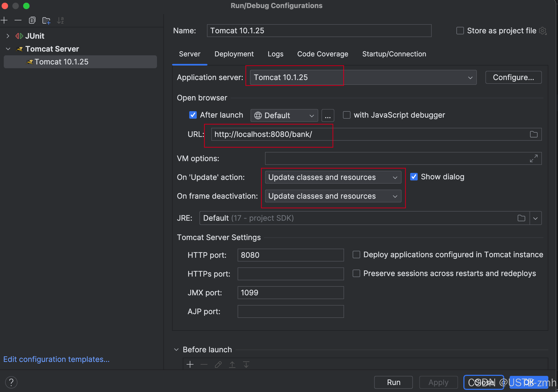The image size is (558, 392).
Task: Open the Logs tab
Action: pos(276,54)
